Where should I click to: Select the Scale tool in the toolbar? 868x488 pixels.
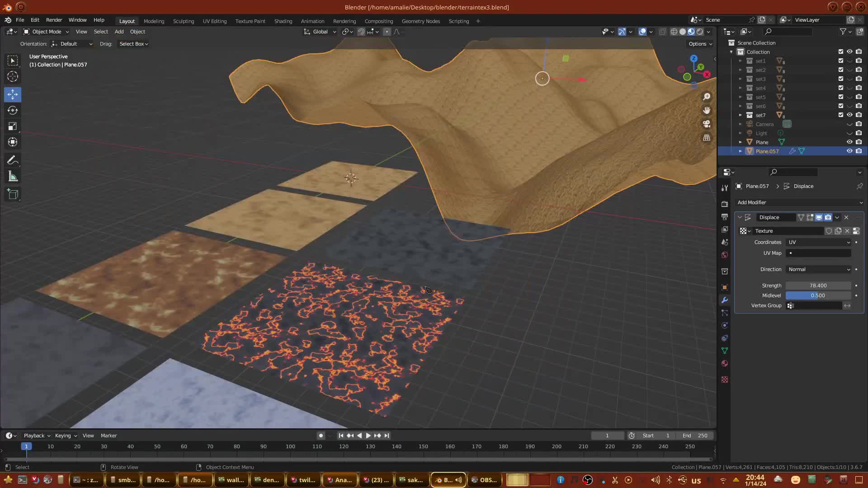13,127
